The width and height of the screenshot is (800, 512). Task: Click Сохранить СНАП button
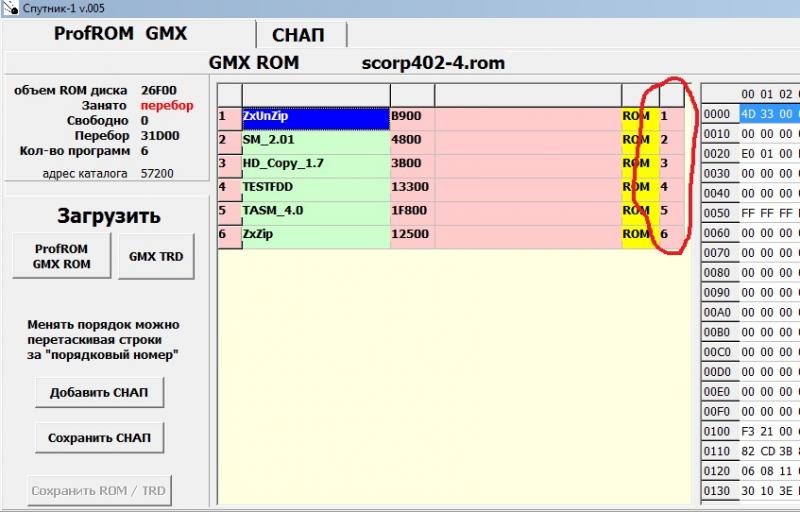[99, 437]
